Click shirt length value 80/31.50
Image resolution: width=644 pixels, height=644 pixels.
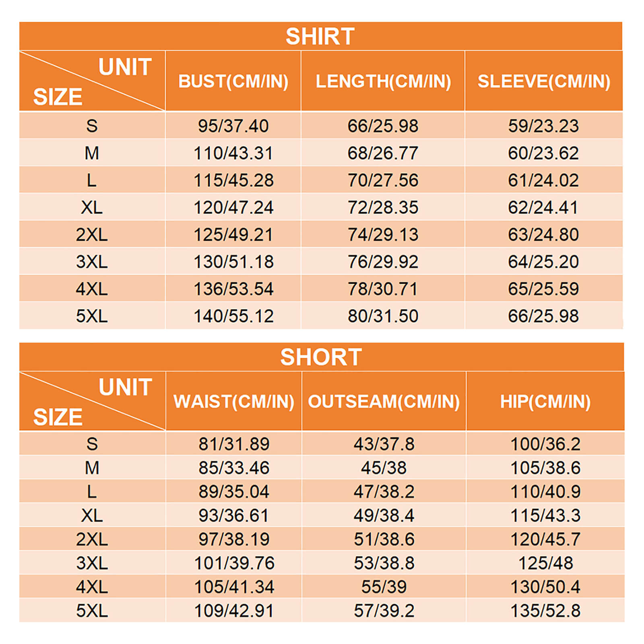(383, 316)
